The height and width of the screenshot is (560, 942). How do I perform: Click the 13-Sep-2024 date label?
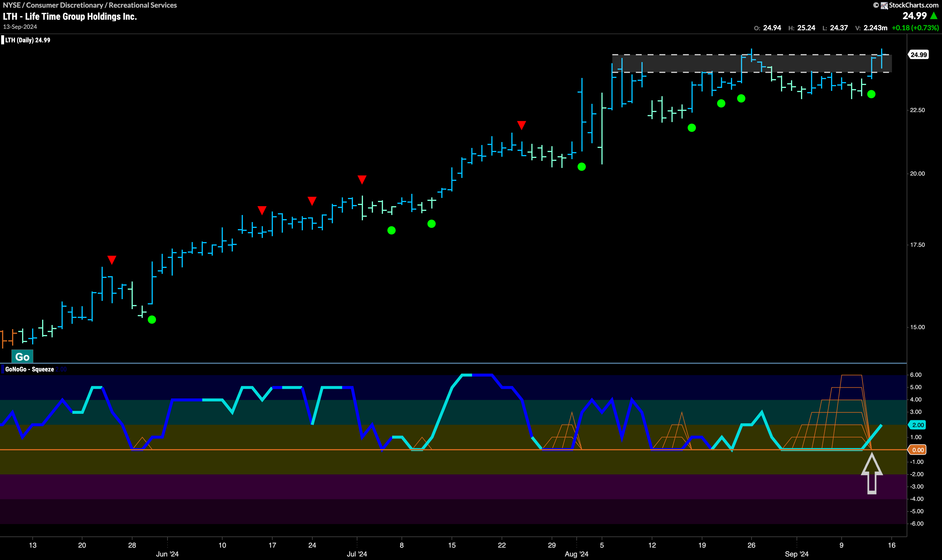point(20,27)
